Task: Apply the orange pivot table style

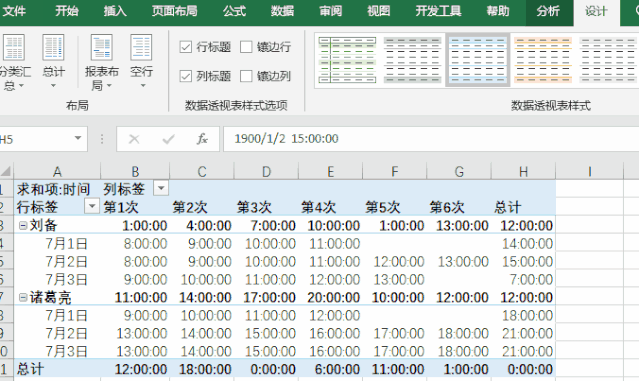Action: point(543,59)
